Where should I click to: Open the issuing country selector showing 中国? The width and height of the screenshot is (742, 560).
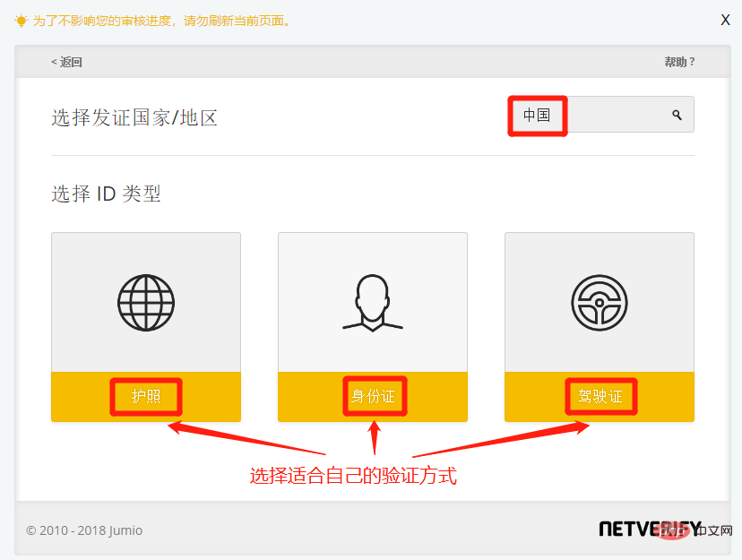pos(537,114)
